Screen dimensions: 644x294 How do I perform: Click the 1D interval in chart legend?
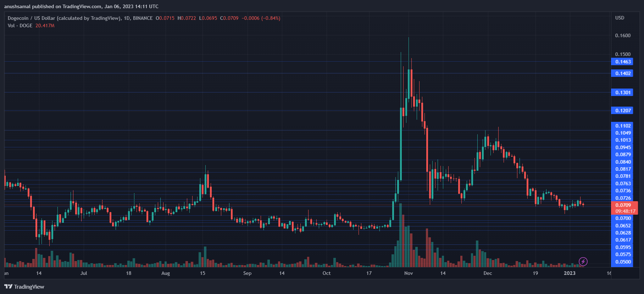pos(127,18)
